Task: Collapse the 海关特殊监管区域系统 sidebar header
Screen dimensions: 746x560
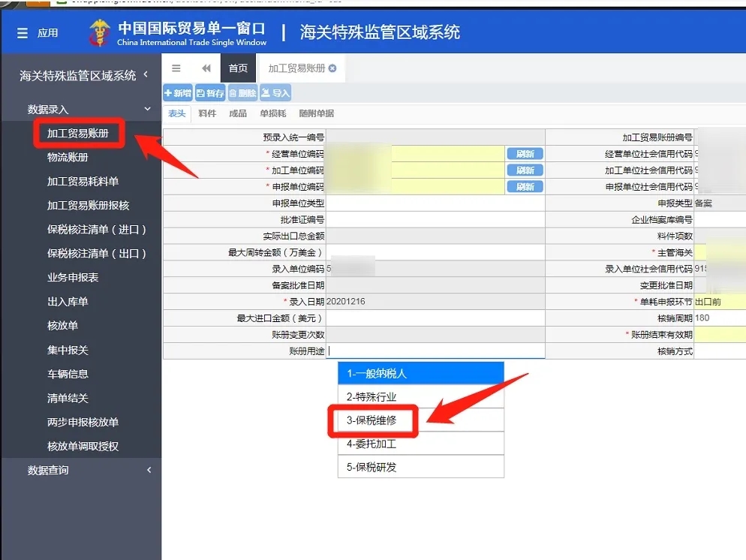Action: (146, 74)
